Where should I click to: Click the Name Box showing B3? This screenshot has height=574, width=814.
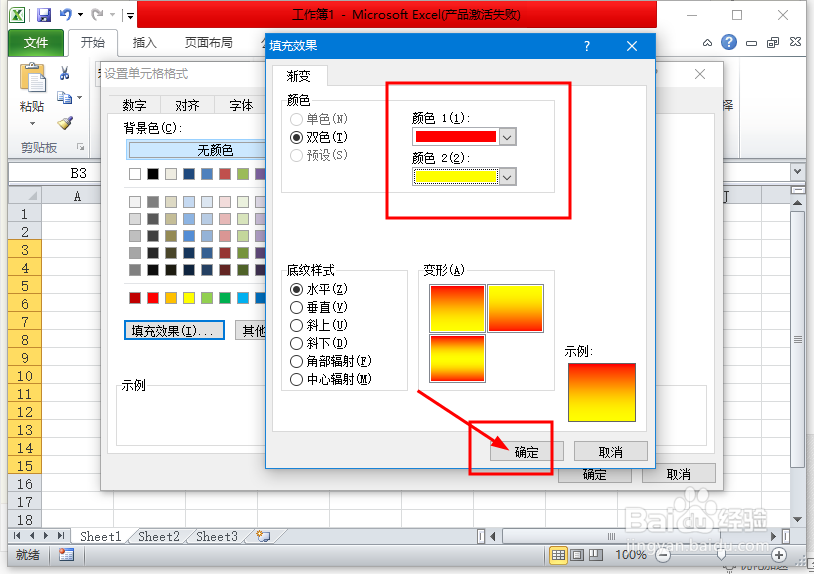[x=55, y=173]
